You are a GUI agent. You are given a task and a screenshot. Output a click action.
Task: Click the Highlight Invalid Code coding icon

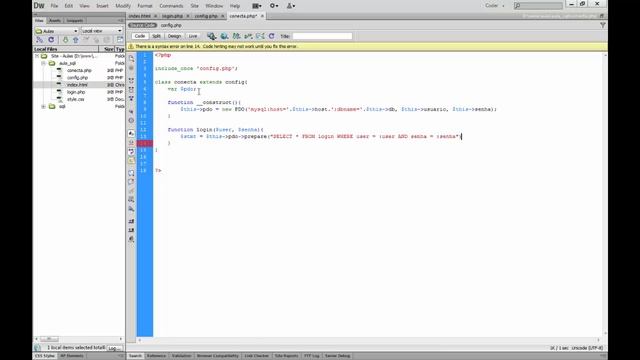point(131,143)
